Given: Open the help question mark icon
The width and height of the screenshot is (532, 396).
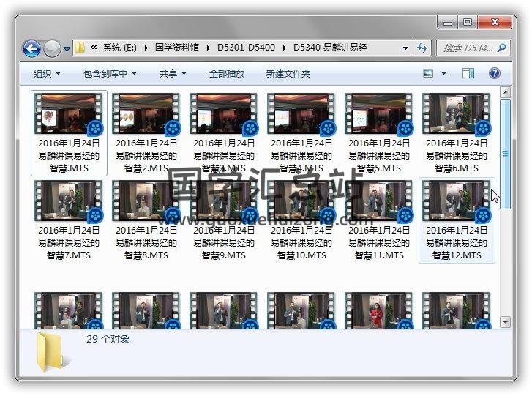Looking at the screenshot, I should point(494,73).
